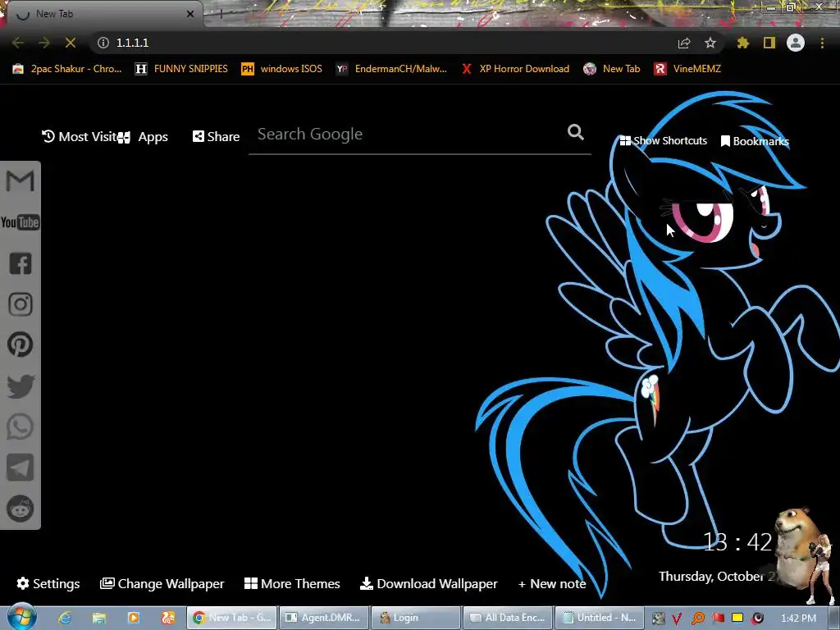Screen dimensions: 840x630
Task: Open FUNNY SNIPPIES bookmark
Action: [x=181, y=69]
